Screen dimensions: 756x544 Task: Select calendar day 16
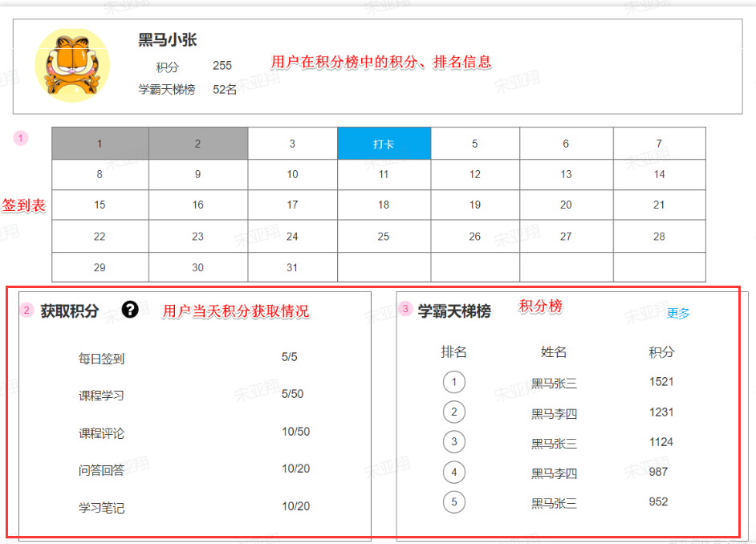[198, 205]
